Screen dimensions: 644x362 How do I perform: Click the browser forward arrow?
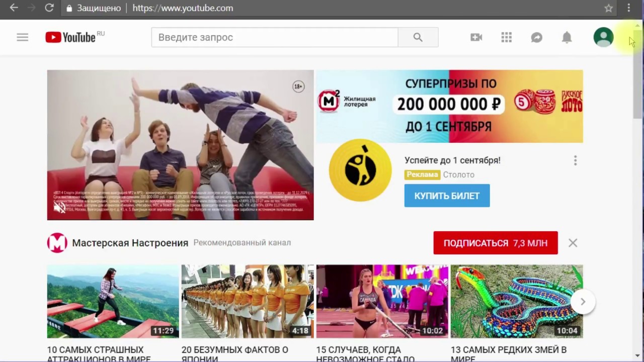(x=31, y=8)
